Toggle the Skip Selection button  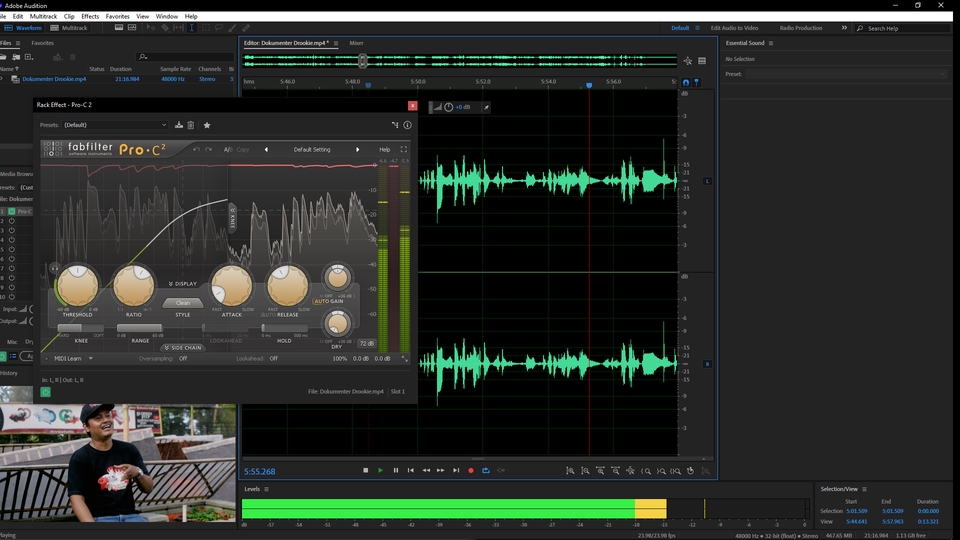pos(501,470)
